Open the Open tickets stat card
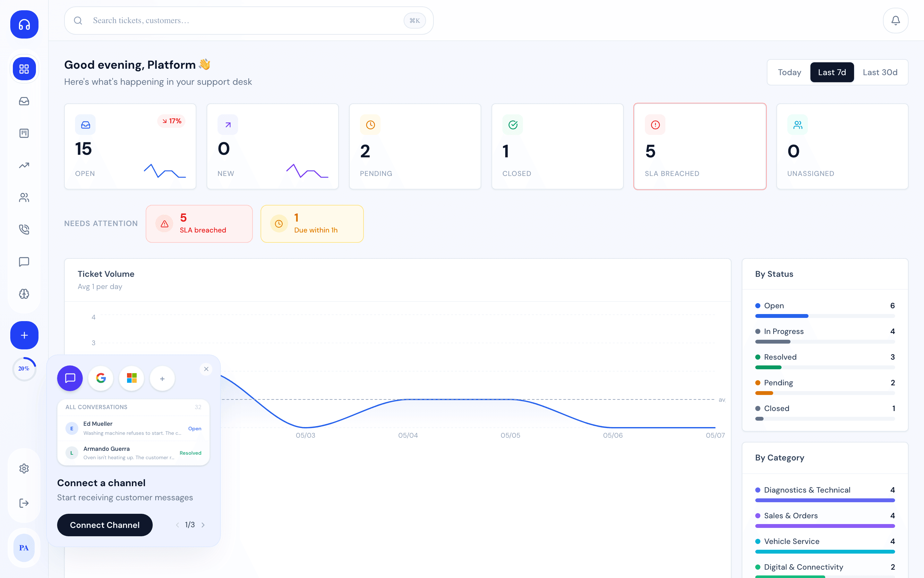This screenshot has width=924, height=578. [130, 146]
